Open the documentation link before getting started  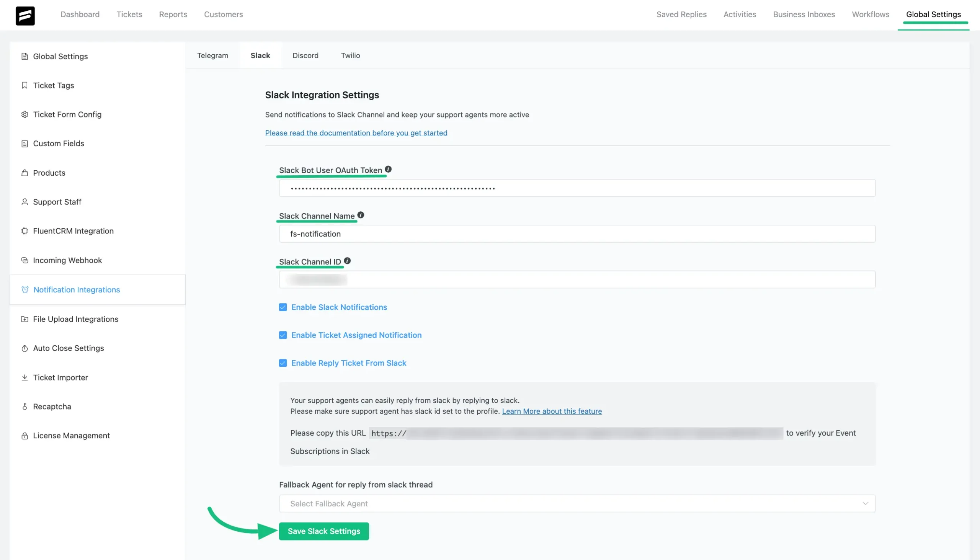click(356, 133)
